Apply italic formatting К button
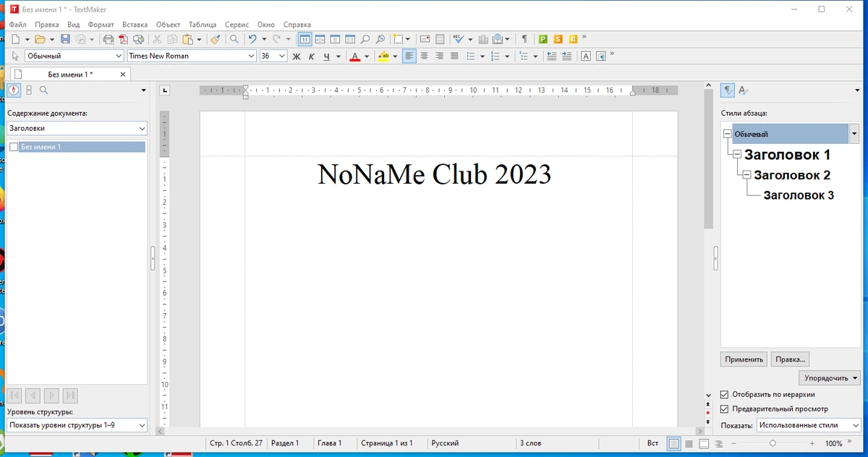The height and width of the screenshot is (457, 868). click(312, 56)
